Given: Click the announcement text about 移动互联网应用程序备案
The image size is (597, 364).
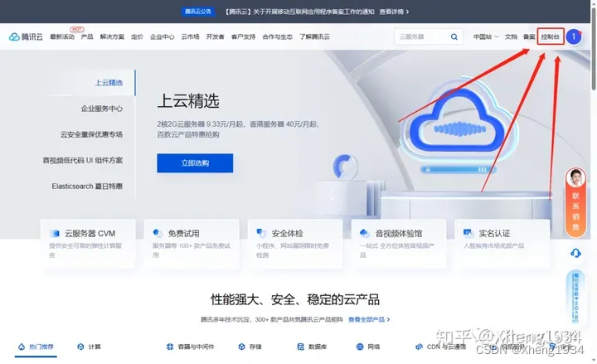Looking at the screenshot, I should [298, 12].
